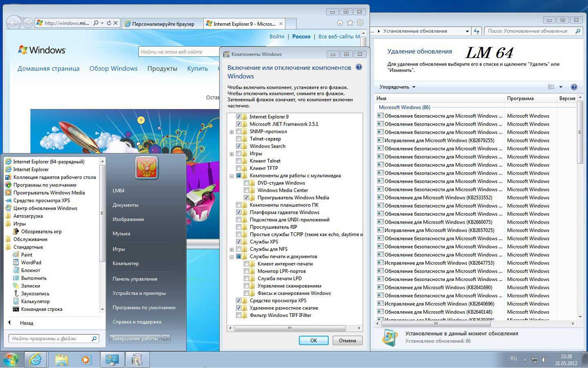Image resolution: width=588 pixels, height=368 pixels.
Task: Click the volume speaker tray icon
Action: click(544, 360)
